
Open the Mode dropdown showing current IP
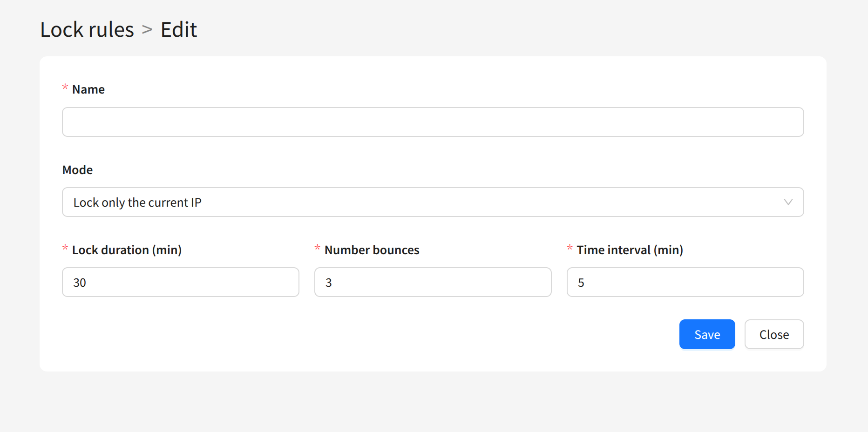419,202
